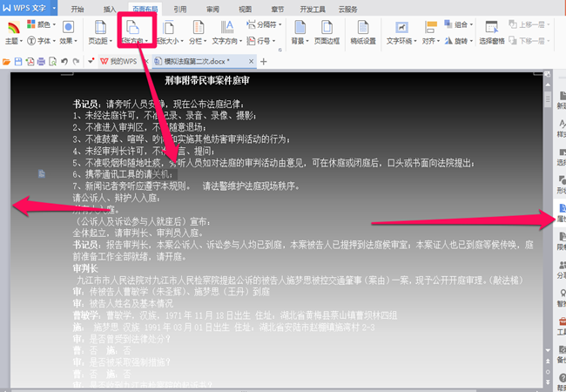This screenshot has width=566, height=392.
Task: Click the undo arrow icon
Action: tap(64, 62)
